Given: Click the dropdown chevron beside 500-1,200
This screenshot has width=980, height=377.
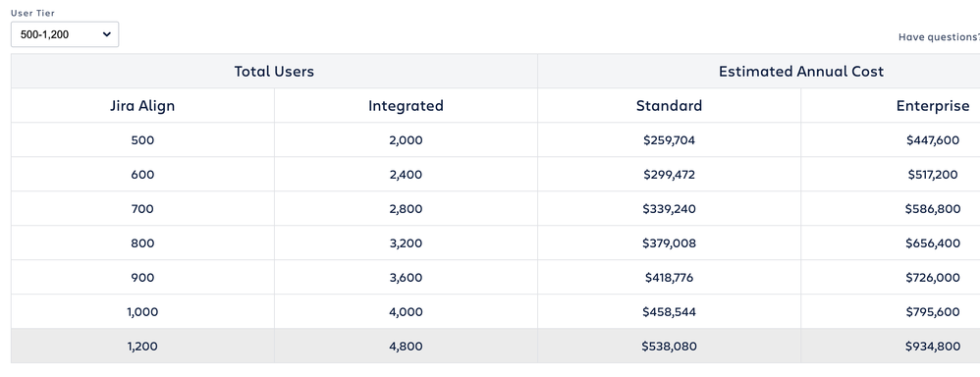Looking at the screenshot, I should 106,34.
